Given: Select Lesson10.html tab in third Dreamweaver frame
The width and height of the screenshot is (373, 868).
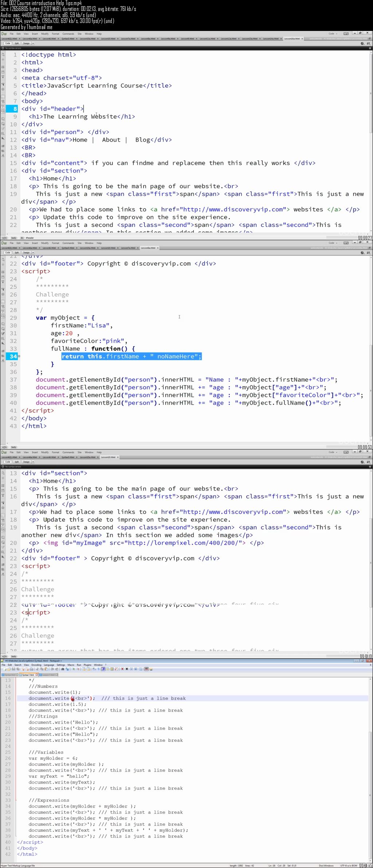Looking at the screenshot, I should (108, 457).
